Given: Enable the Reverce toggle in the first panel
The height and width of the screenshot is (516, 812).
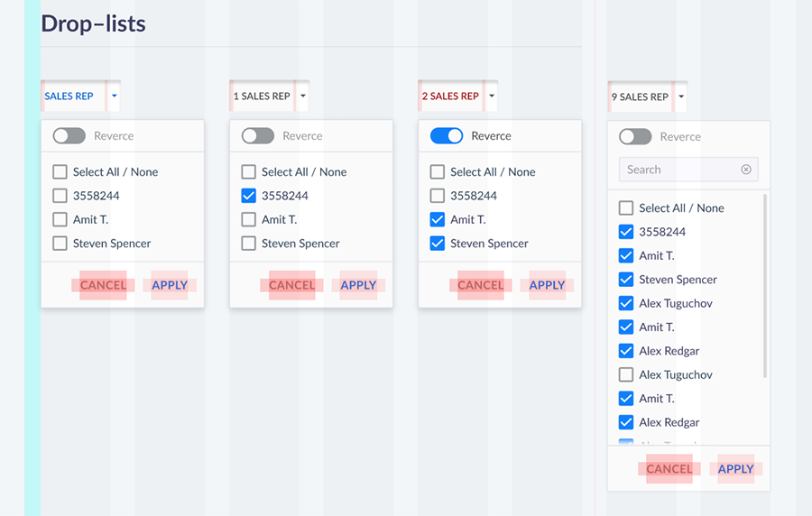Looking at the screenshot, I should point(69,135).
